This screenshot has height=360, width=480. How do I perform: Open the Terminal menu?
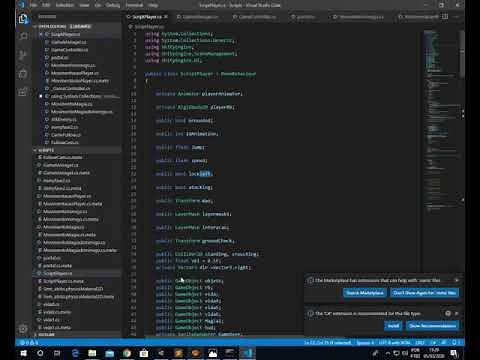134,5
